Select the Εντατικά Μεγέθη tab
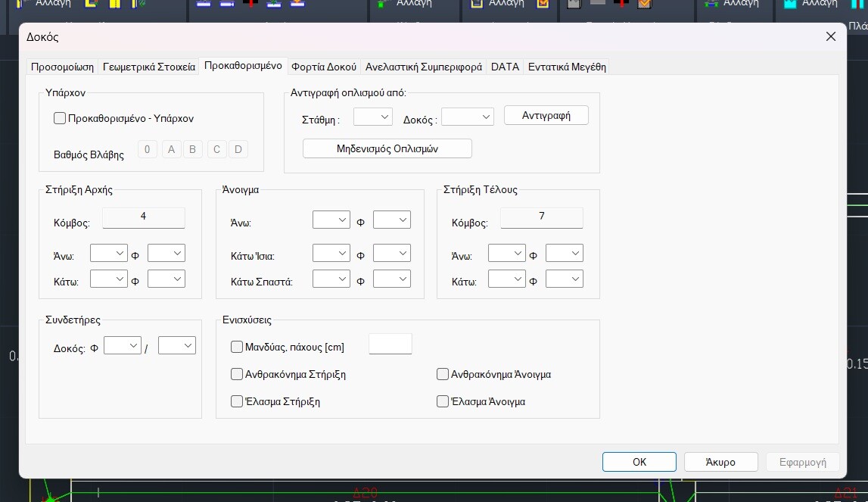868x502 pixels. pyautogui.click(x=567, y=67)
